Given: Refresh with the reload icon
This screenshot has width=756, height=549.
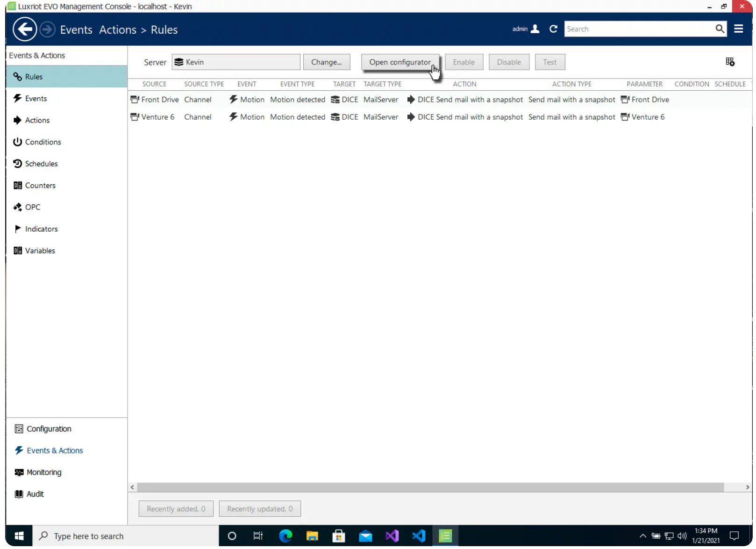Looking at the screenshot, I should click(553, 29).
